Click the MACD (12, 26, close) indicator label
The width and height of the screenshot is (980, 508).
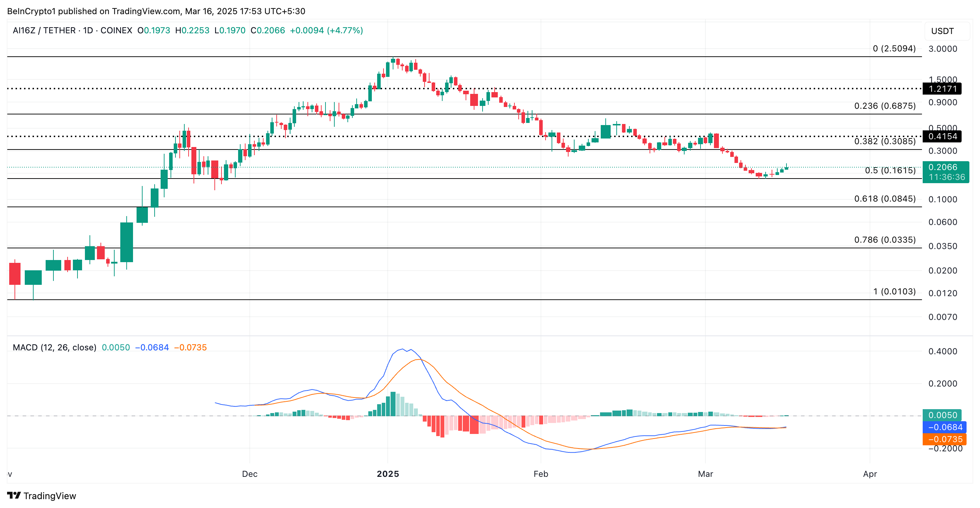(x=54, y=347)
